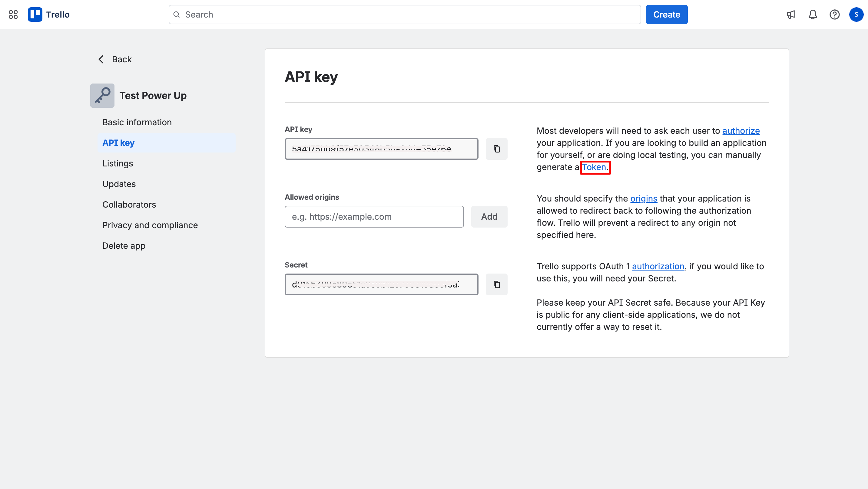This screenshot has height=489, width=868.
Task: Focus the Allowed origins input field
Action: (374, 217)
